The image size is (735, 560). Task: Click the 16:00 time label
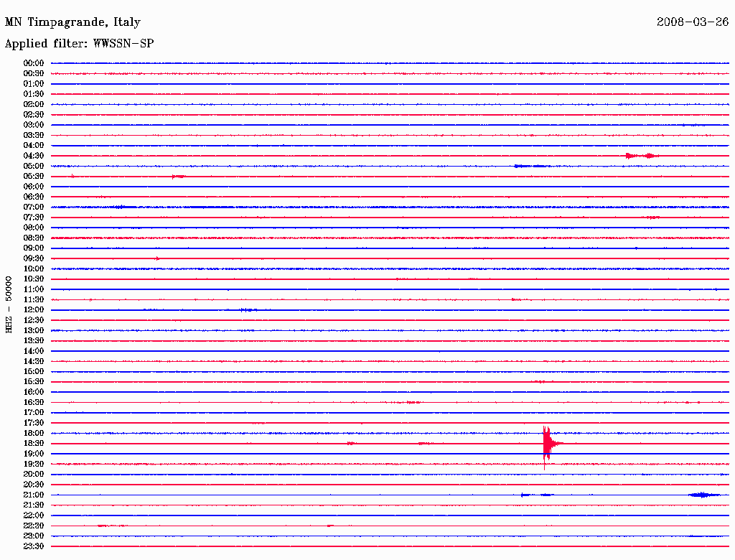point(34,391)
